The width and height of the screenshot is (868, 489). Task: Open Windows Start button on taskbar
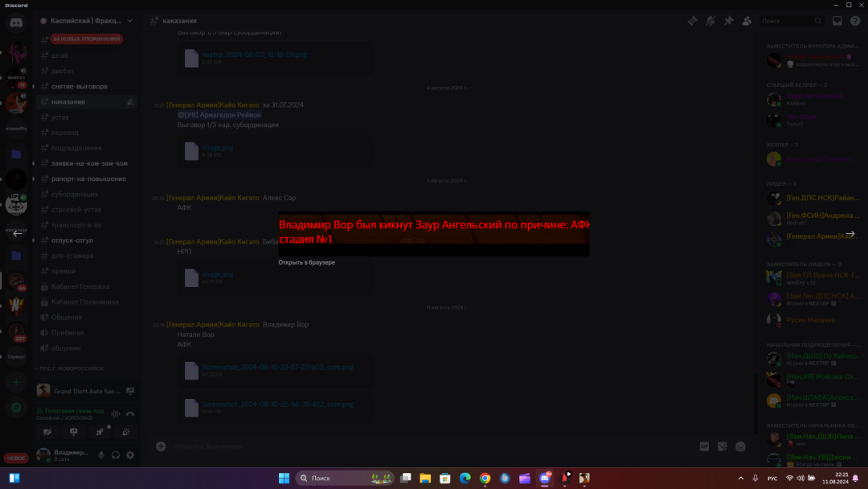tap(284, 478)
